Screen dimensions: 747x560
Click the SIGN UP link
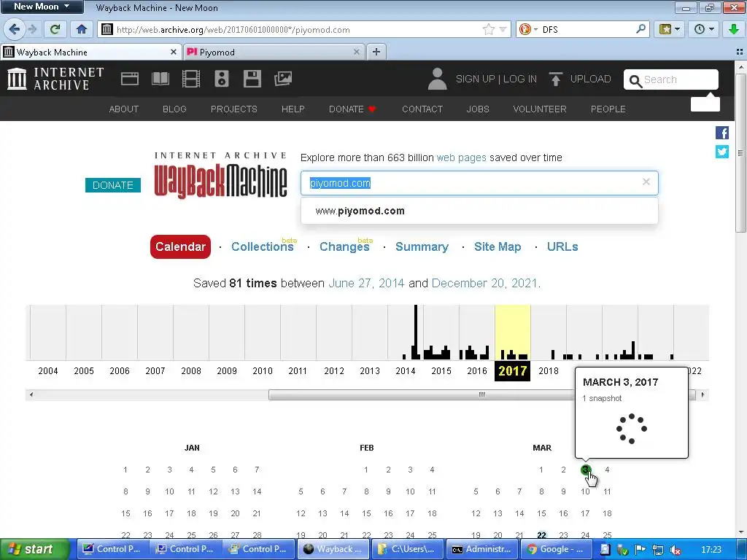coord(476,79)
